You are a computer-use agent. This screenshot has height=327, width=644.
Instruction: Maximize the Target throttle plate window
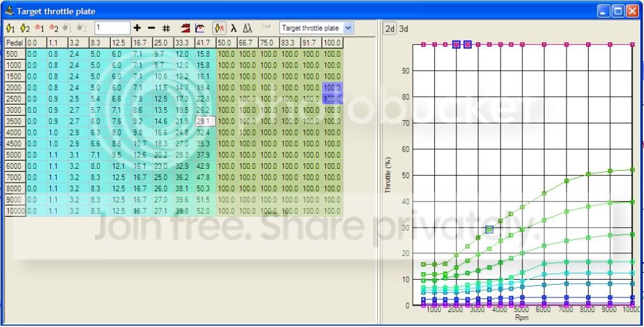[x=618, y=11]
